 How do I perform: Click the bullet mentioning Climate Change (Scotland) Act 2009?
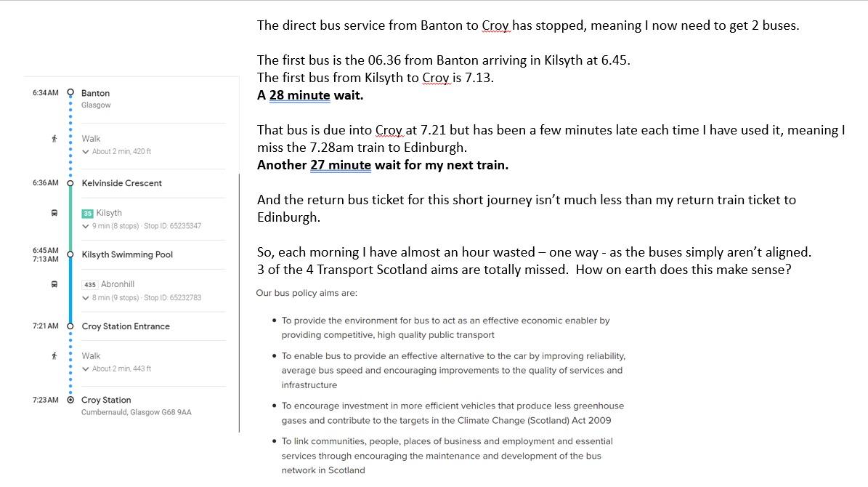pyautogui.click(x=453, y=413)
